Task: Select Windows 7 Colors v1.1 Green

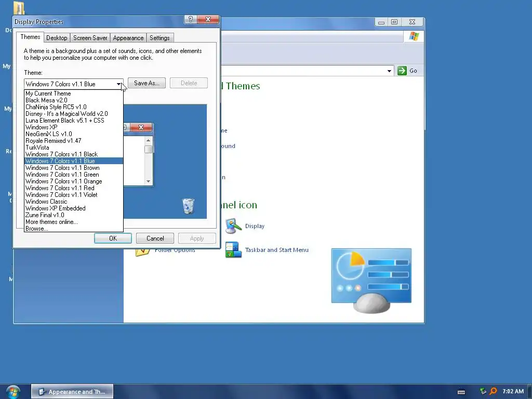Action: tap(74, 175)
